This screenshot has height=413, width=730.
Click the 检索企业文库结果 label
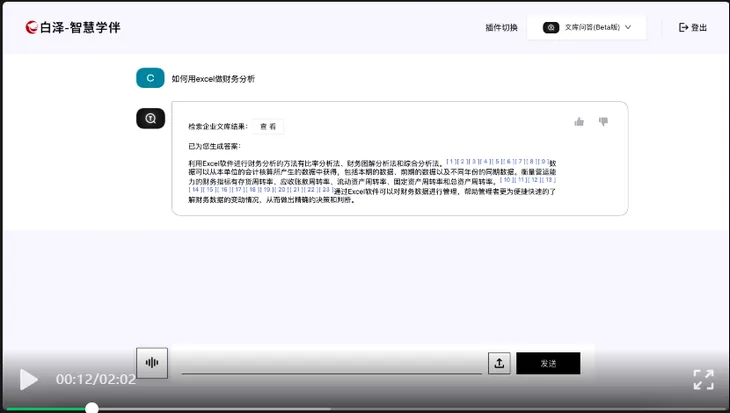pyautogui.click(x=218, y=126)
